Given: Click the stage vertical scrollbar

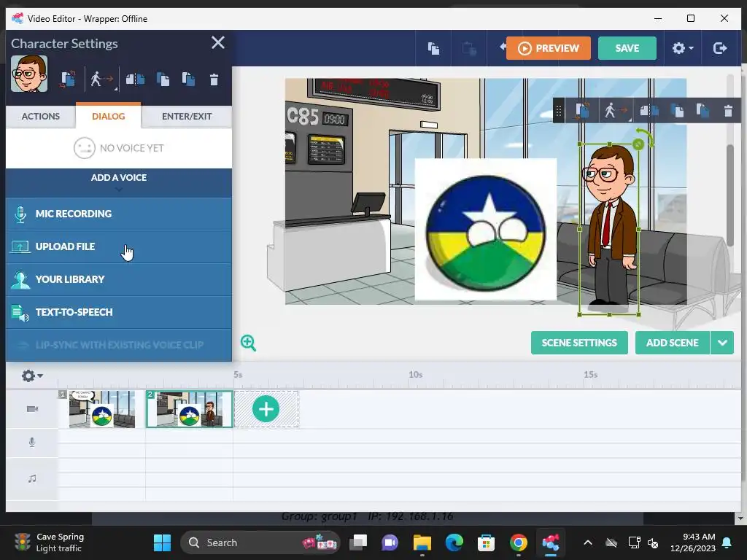Looking at the screenshot, I should [x=729, y=195].
